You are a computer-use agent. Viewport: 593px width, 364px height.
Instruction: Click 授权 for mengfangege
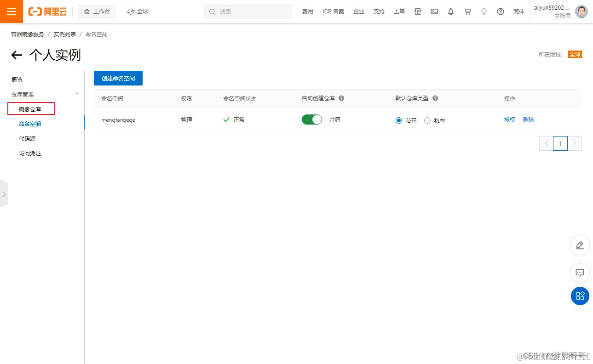[510, 119]
